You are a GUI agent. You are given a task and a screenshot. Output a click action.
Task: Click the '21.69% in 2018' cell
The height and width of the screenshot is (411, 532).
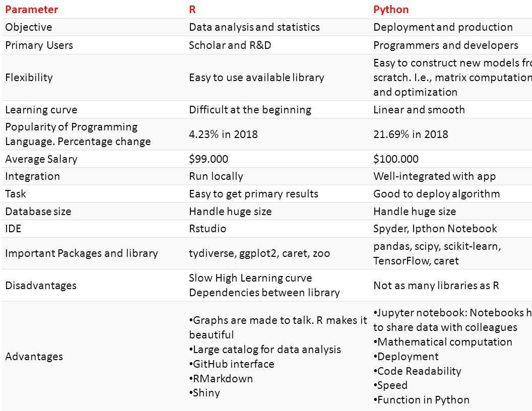pyautogui.click(x=411, y=134)
